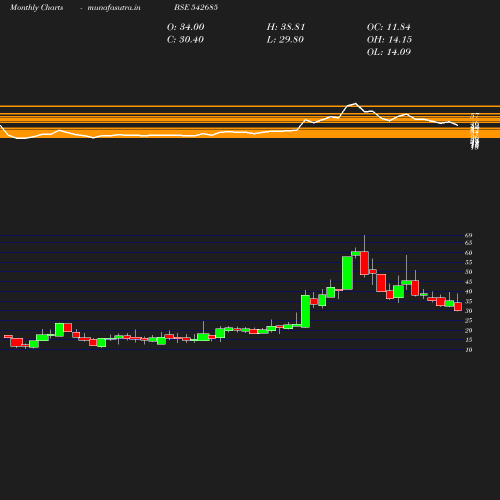This screenshot has width=500, height=500.
Task: Click the last red candle closing near 30
Action: (458, 306)
